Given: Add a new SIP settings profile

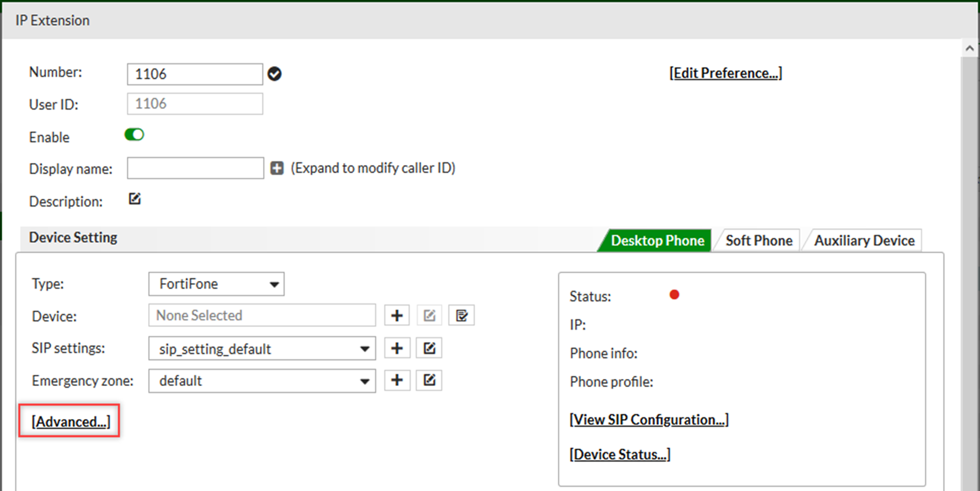Looking at the screenshot, I should 397,348.
